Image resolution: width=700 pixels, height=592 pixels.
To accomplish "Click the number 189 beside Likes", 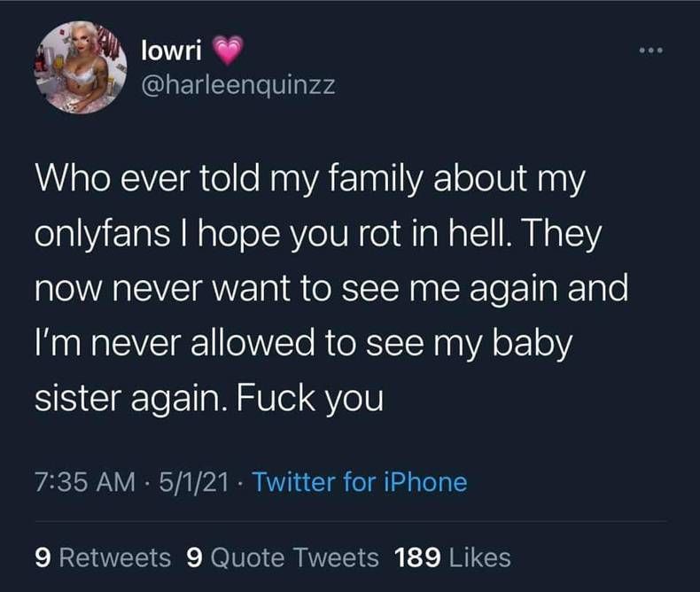I will (418, 557).
